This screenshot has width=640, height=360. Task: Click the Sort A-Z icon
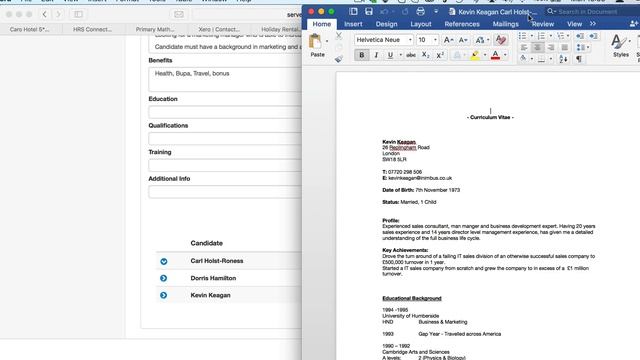coord(563,59)
